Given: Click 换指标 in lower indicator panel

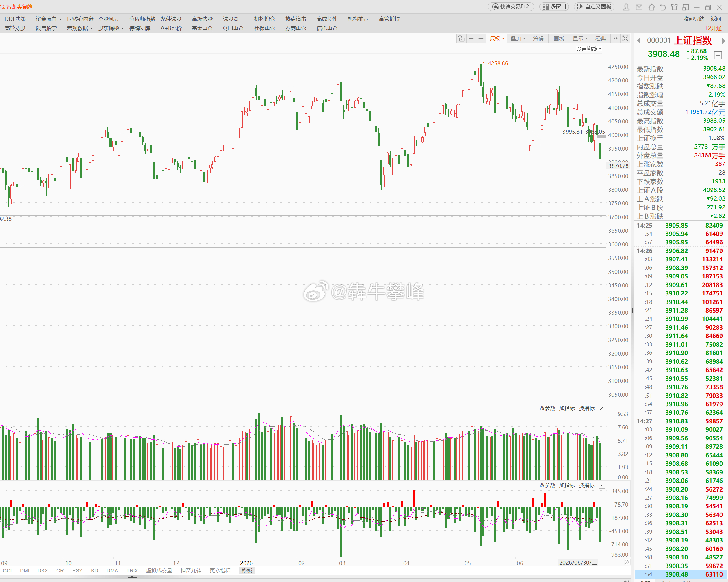Looking at the screenshot, I should click(x=586, y=485).
